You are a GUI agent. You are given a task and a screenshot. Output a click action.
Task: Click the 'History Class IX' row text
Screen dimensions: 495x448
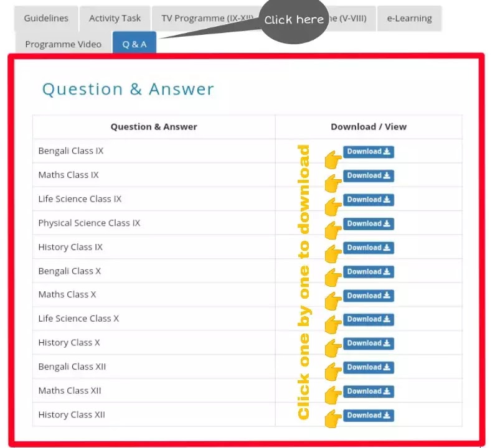(x=70, y=247)
